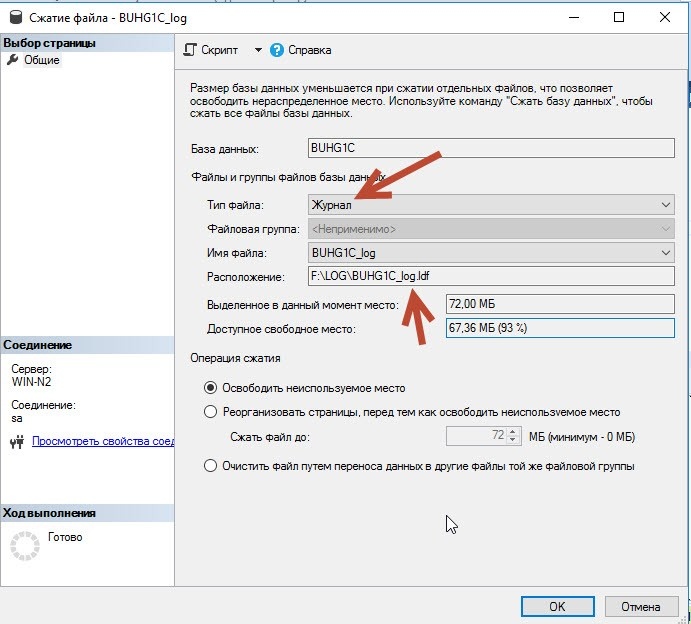Select the Общие page in page list
The image size is (691, 624).
click(x=42, y=60)
